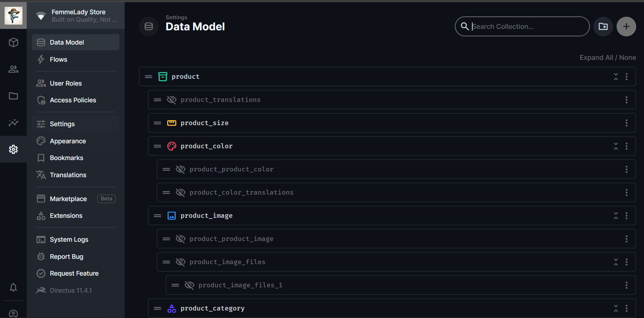Open Extensions settings page
The width and height of the screenshot is (644, 318).
pos(76,216)
